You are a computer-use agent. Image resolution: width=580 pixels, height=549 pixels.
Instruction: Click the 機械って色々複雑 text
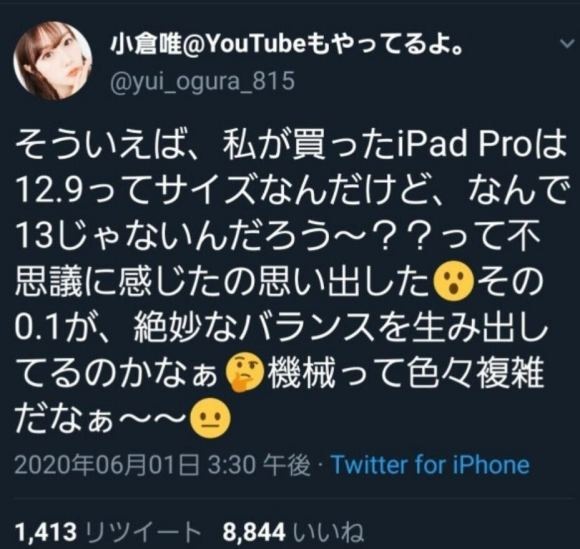(405, 374)
